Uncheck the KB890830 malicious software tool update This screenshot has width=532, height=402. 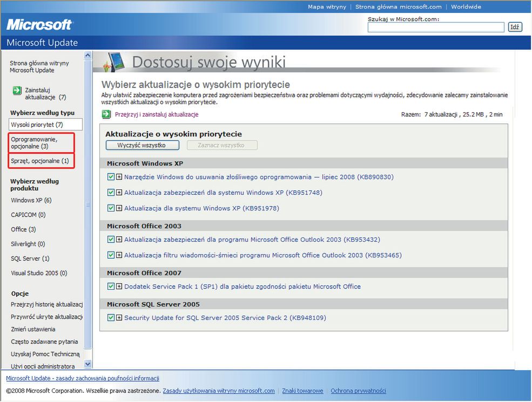pos(111,177)
